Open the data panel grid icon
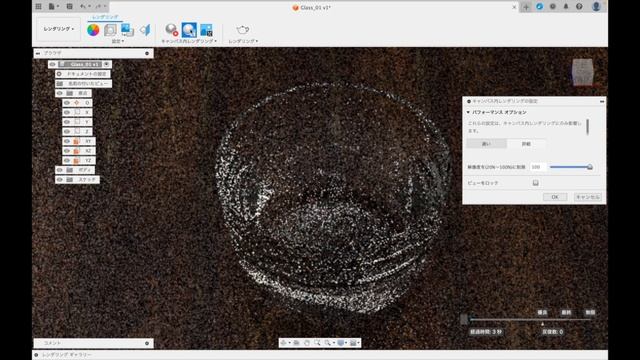 pos(38,7)
